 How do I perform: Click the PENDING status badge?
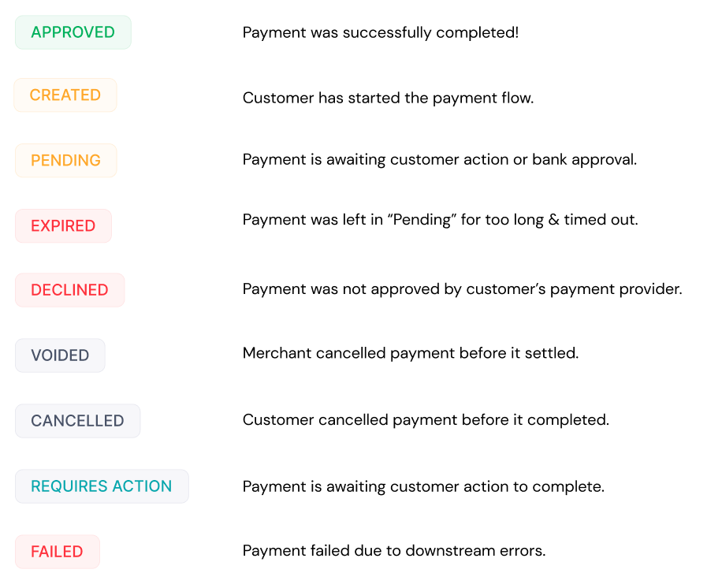[65, 161]
